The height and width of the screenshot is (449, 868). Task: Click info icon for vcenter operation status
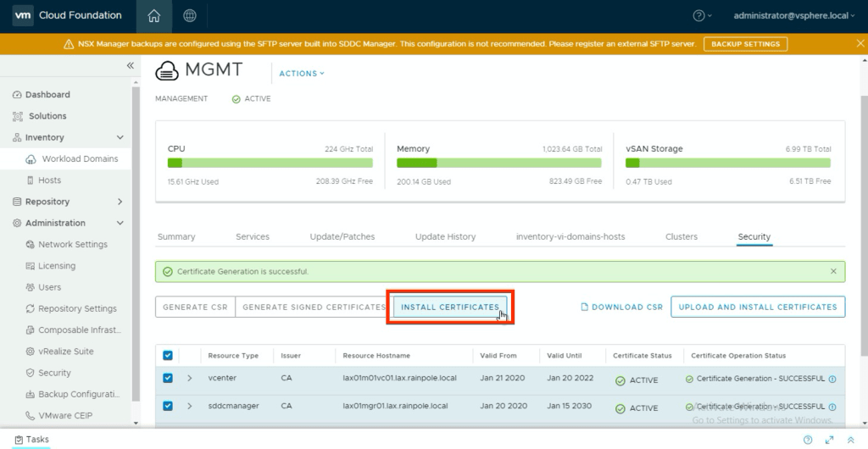(832, 380)
